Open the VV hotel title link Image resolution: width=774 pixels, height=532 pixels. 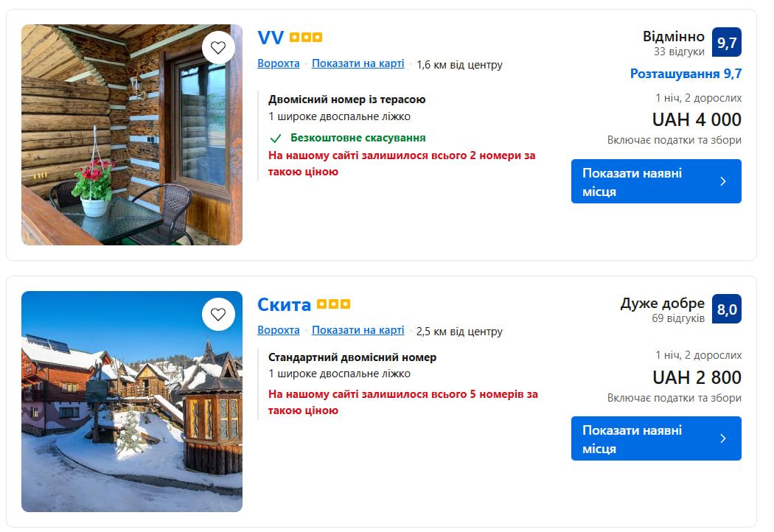(271, 38)
